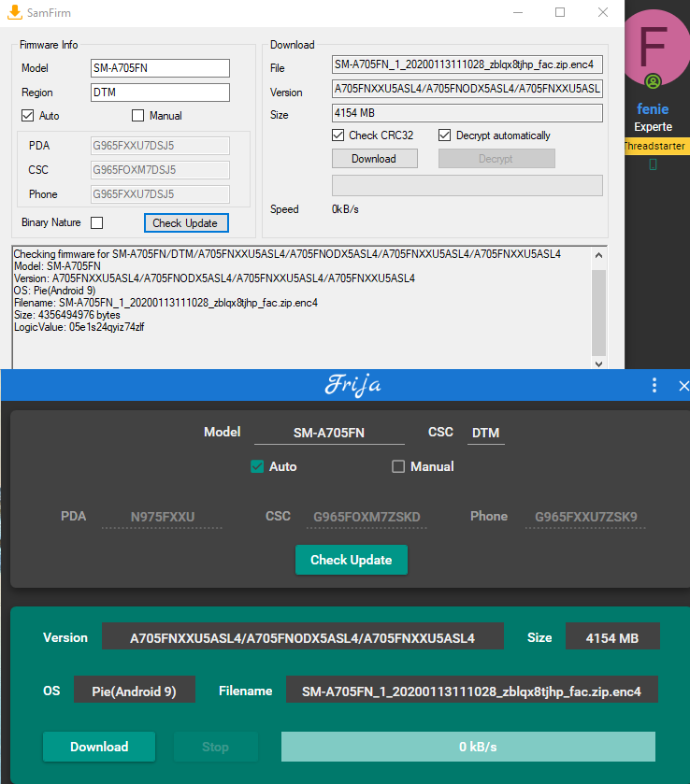Click Check Update in SamFirm

coord(186,223)
